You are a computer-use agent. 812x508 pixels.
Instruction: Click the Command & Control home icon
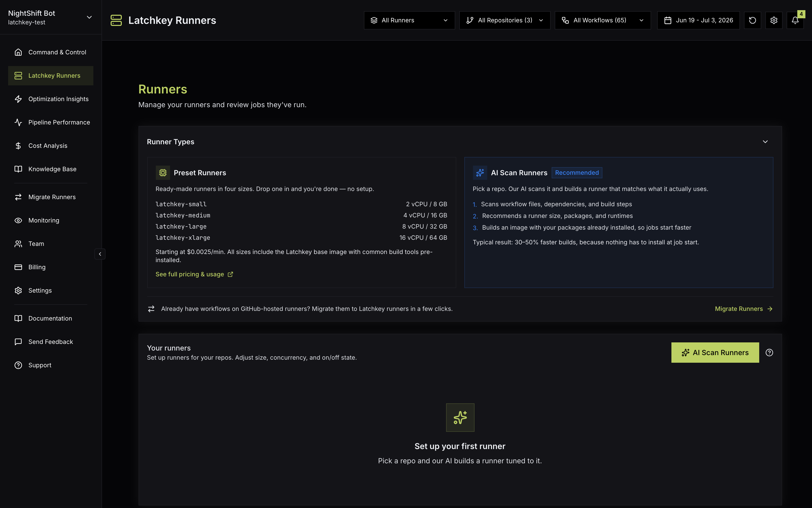[x=18, y=52]
